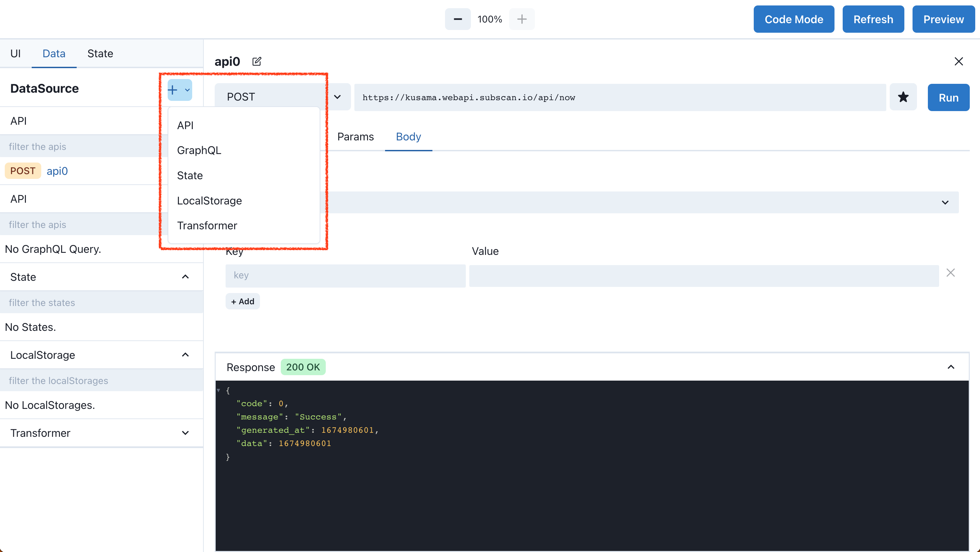The width and height of the screenshot is (980, 552).
Task: Click the filter the localStorages field
Action: coord(102,380)
